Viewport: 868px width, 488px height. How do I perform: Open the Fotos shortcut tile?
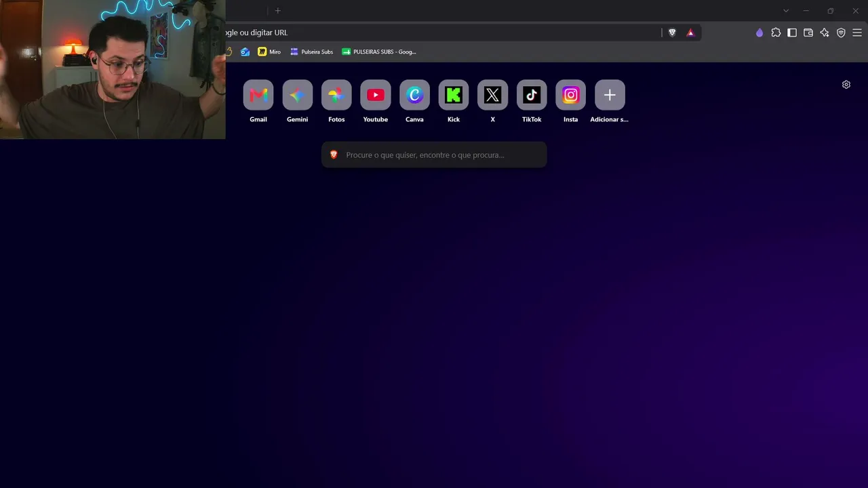coord(336,96)
